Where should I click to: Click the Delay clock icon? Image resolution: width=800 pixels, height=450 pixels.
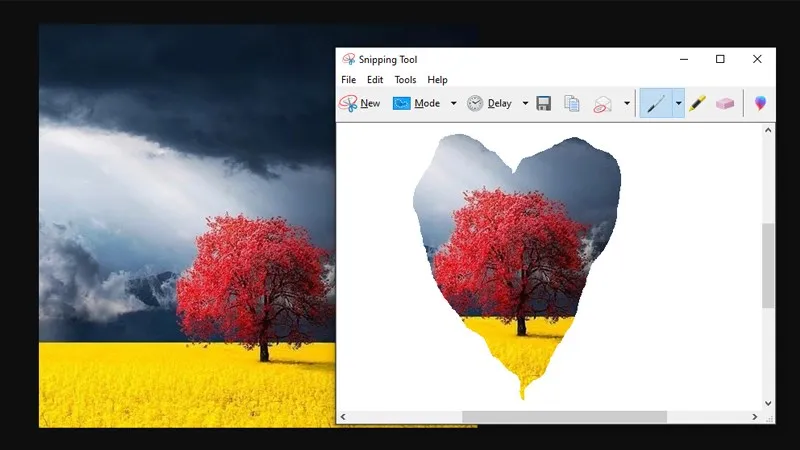coord(475,103)
